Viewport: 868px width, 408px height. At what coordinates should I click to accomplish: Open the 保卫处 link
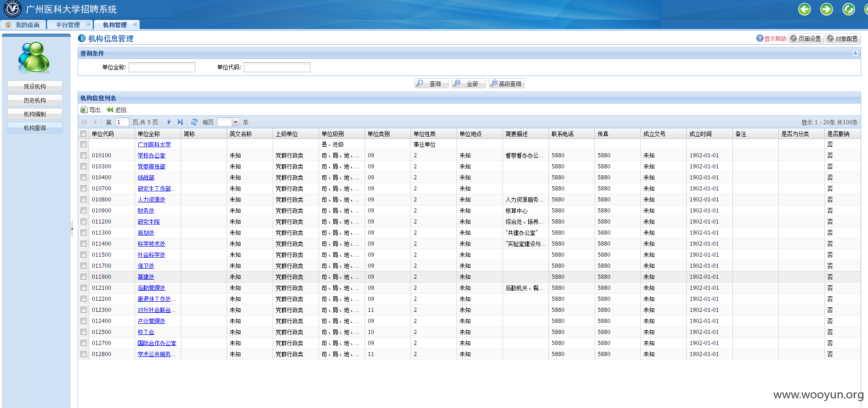tap(146, 266)
